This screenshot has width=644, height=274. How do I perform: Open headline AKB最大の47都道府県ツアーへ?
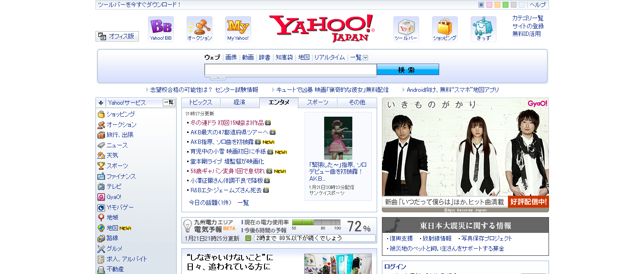pos(230,132)
